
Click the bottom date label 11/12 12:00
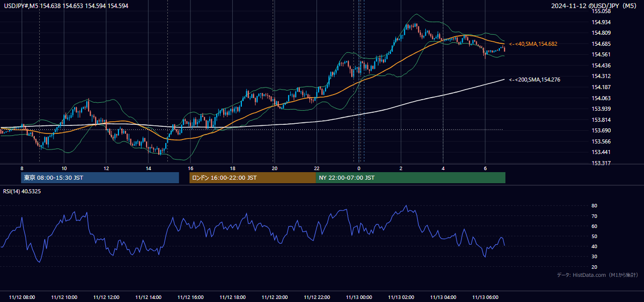pos(106,297)
